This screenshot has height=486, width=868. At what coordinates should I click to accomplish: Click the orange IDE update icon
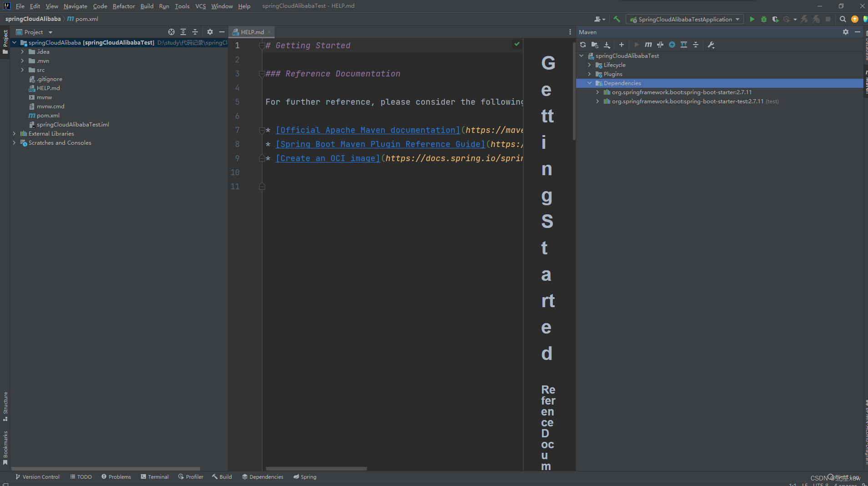pyautogui.click(x=855, y=19)
